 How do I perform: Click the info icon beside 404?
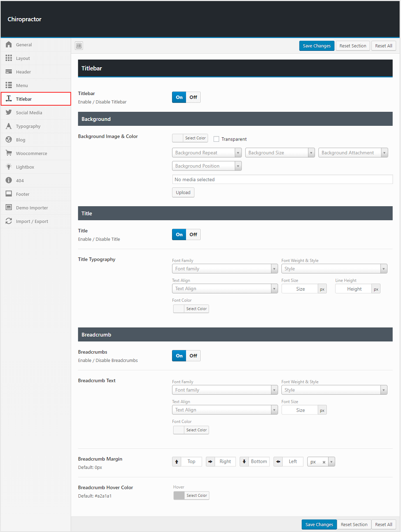pos(9,180)
